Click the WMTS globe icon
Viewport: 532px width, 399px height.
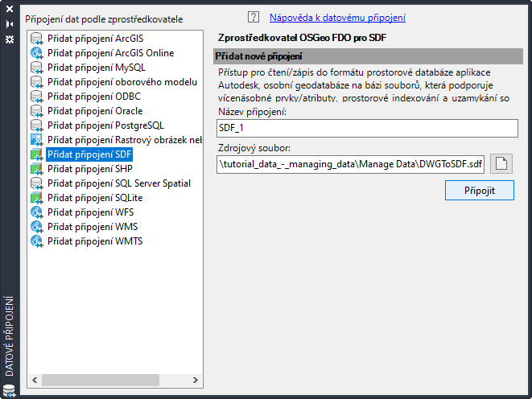point(37,241)
